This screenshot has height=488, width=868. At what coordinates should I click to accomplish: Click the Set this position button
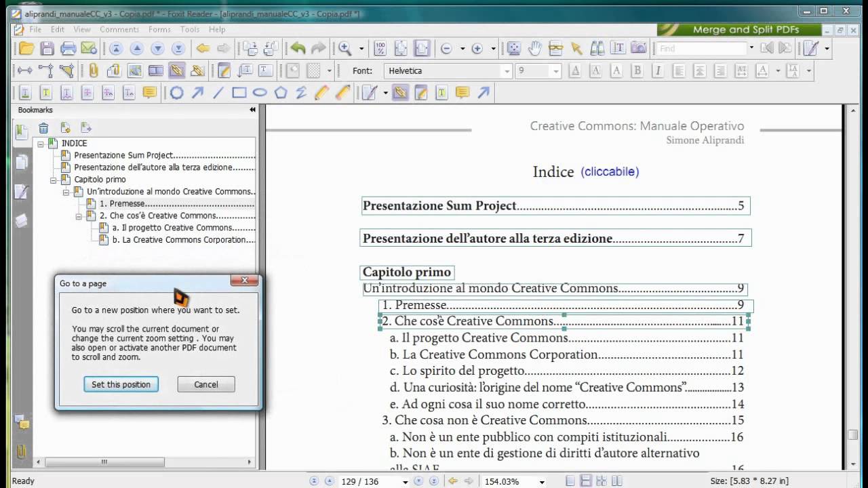coord(121,384)
